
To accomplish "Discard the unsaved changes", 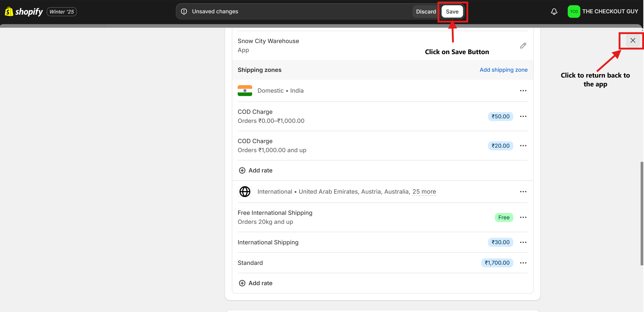I will [x=425, y=11].
